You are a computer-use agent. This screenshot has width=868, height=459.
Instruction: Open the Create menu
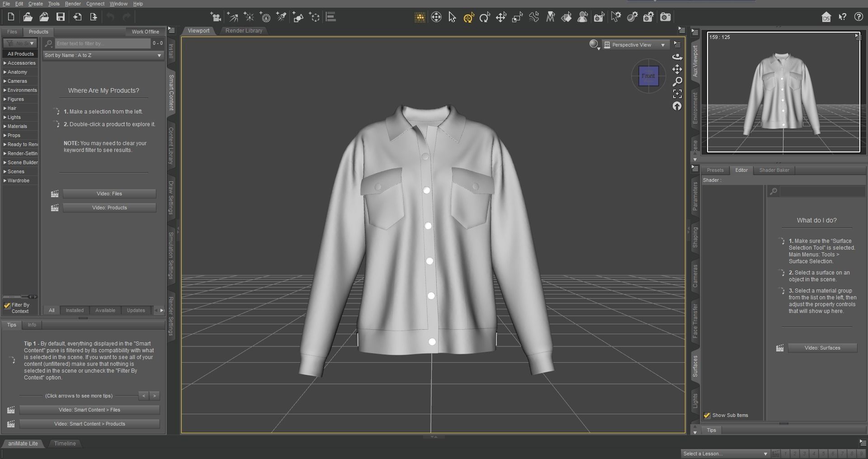pyautogui.click(x=35, y=4)
